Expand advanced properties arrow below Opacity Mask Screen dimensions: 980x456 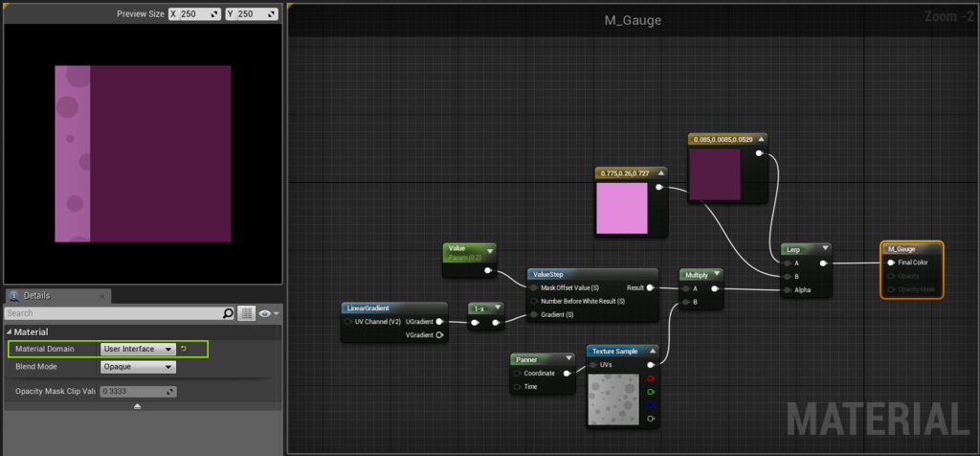point(138,406)
